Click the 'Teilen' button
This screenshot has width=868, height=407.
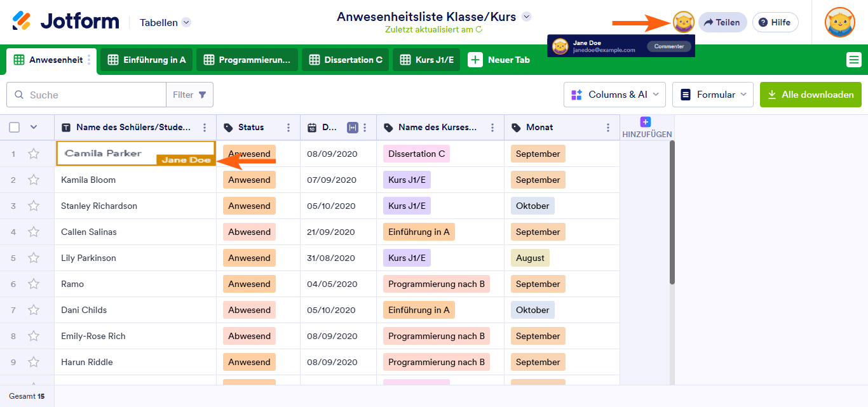(x=722, y=21)
